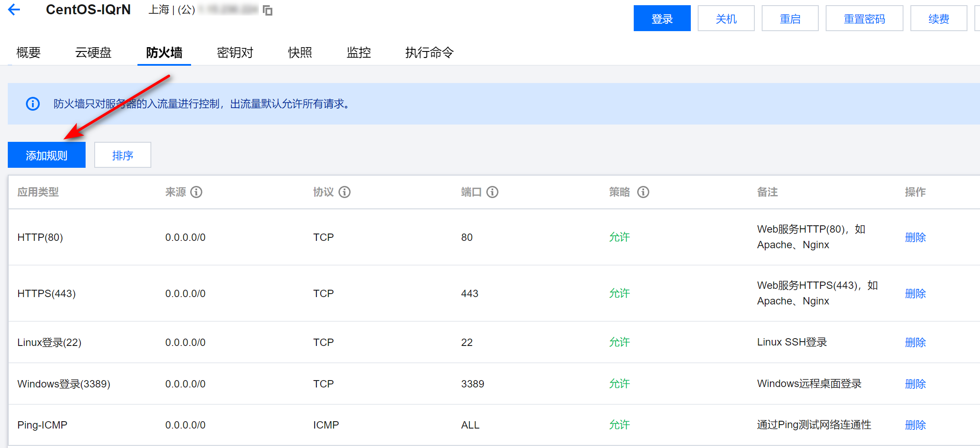Click the Linux登录(22) cell
Viewport: 980px width, 448px height.
point(49,342)
